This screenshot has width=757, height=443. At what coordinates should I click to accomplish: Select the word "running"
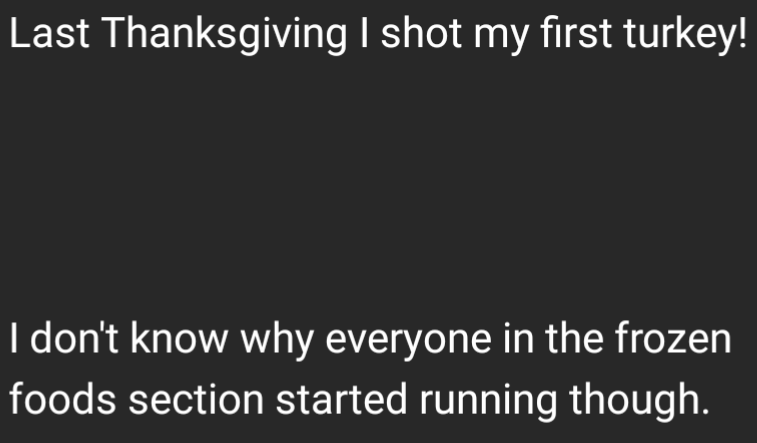point(488,402)
